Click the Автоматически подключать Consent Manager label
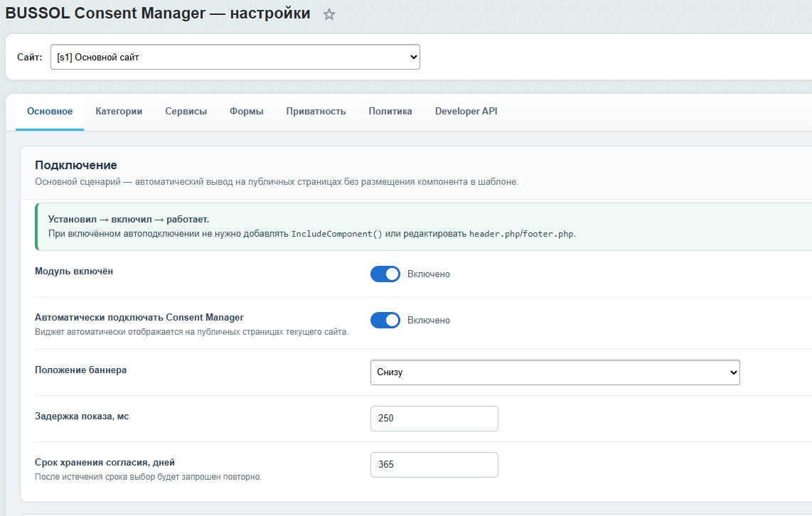The image size is (812, 516). (x=139, y=317)
